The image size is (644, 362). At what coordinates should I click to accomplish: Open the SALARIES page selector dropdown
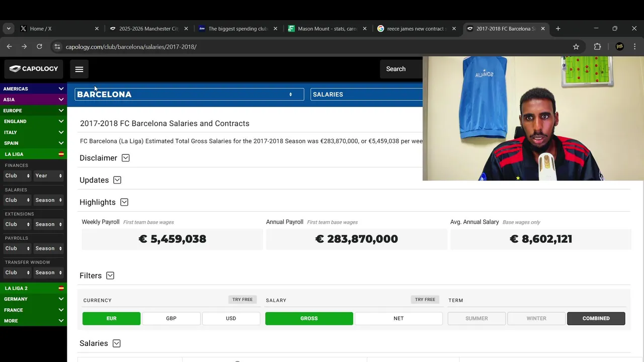[366, 95]
